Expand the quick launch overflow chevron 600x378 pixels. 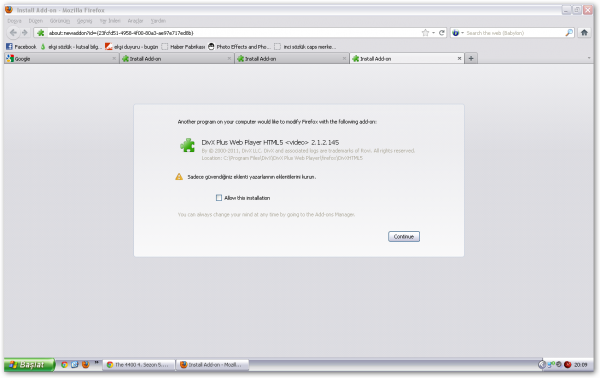point(96,362)
